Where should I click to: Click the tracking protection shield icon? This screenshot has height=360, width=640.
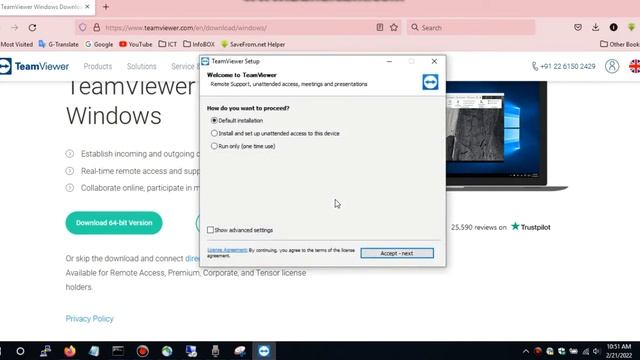point(82,28)
